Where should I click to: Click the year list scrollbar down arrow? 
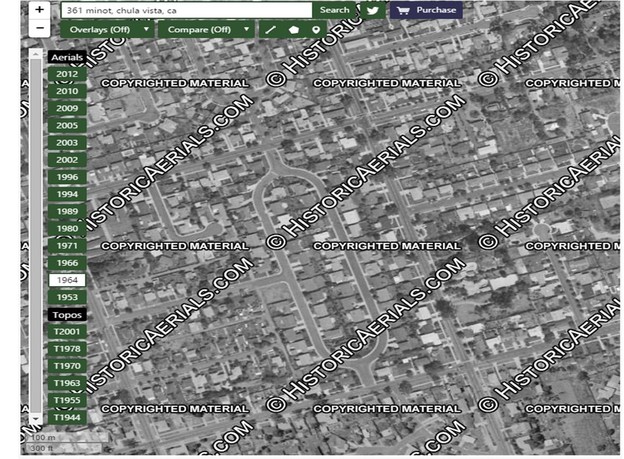coord(35,418)
